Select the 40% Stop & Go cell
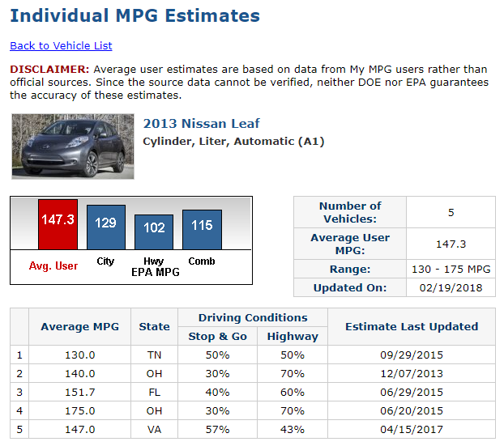The height and width of the screenshot is (446, 504). pyautogui.click(x=218, y=392)
